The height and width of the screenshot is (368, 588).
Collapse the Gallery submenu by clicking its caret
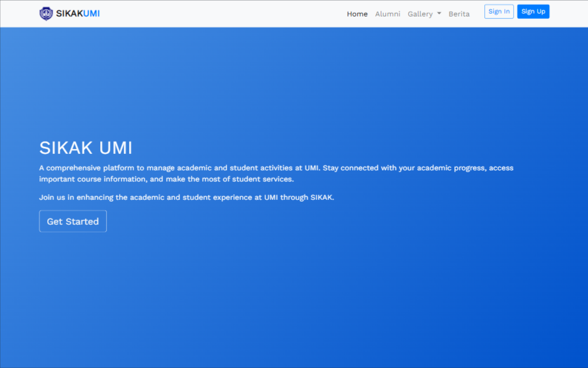439,14
